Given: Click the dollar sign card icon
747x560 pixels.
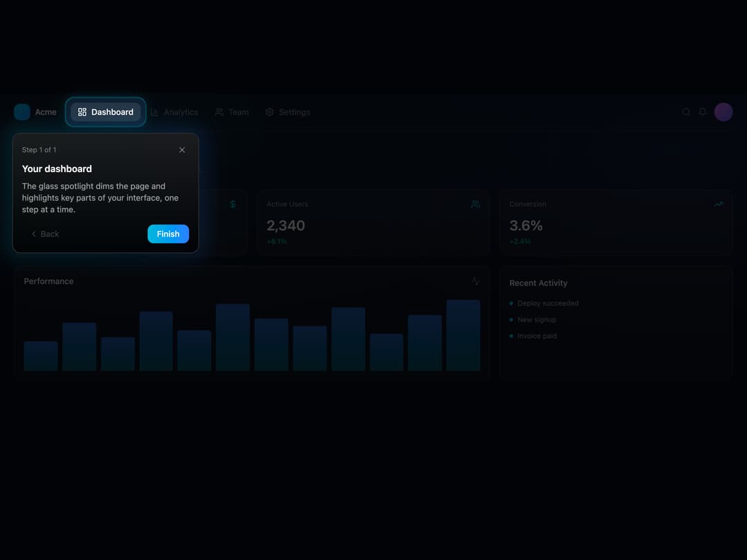Looking at the screenshot, I should click(232, 204).
